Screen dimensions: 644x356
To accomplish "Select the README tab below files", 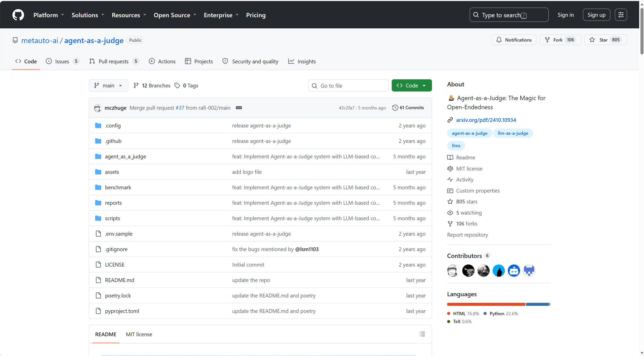I will coord(106,334).
